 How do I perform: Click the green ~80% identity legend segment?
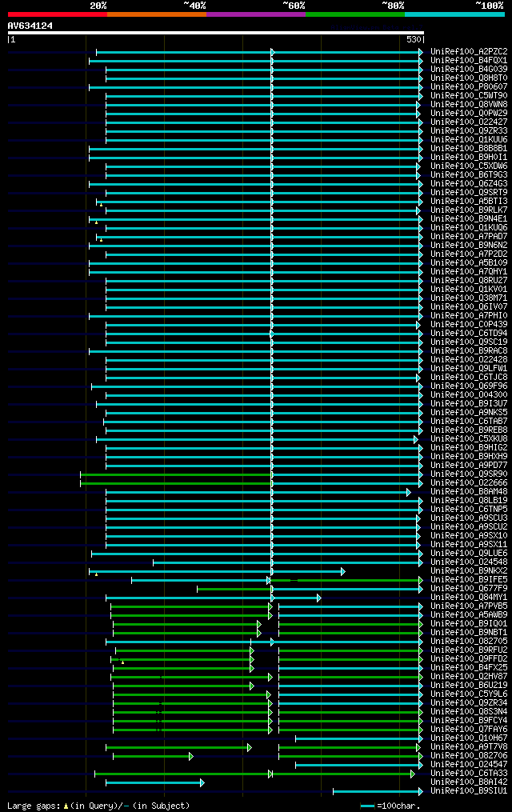click(x=355, y=14)
